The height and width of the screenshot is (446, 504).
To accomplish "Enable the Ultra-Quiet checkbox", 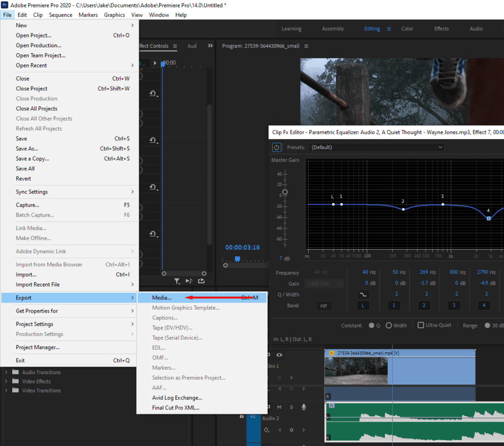I will 420,325.
